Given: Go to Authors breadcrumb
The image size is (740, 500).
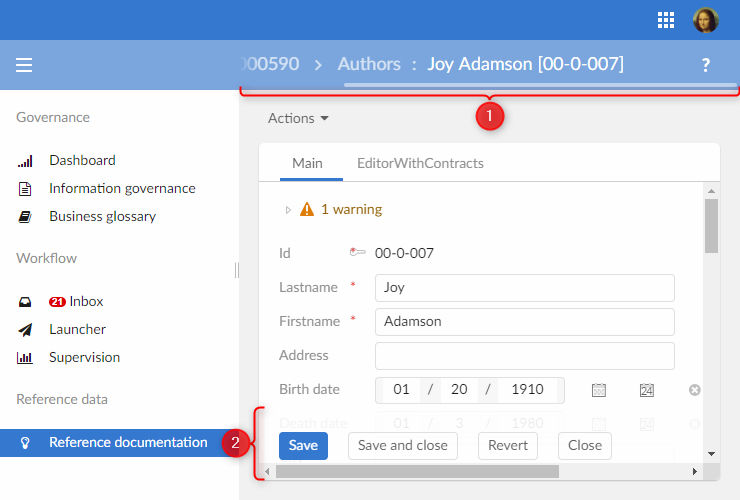Looking at the screenshot, I should 369,64.
